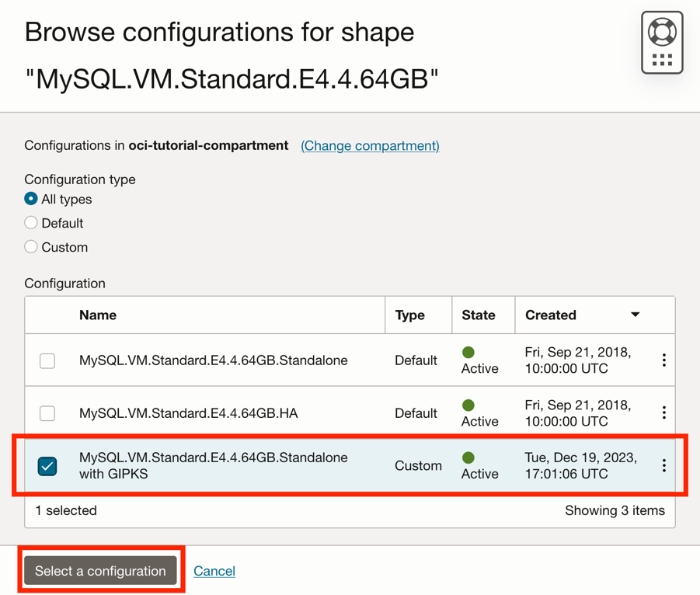The height and width of the screenshot is (595, 700).
Task: Select the Default configuration type
Action: click(31, 223)
